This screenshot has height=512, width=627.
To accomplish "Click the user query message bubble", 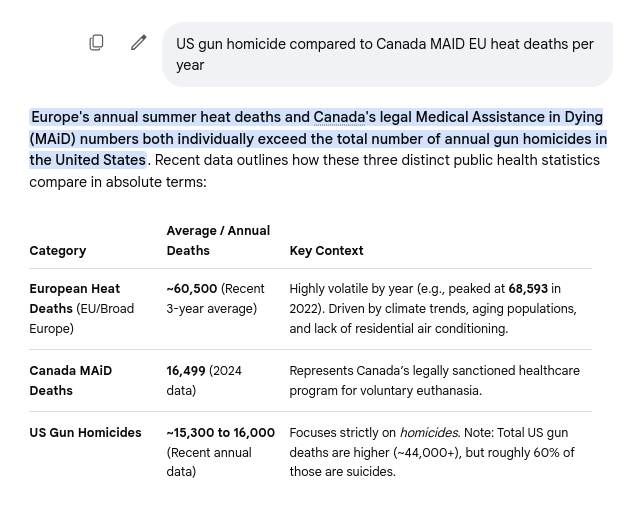I will coord(387,54).
